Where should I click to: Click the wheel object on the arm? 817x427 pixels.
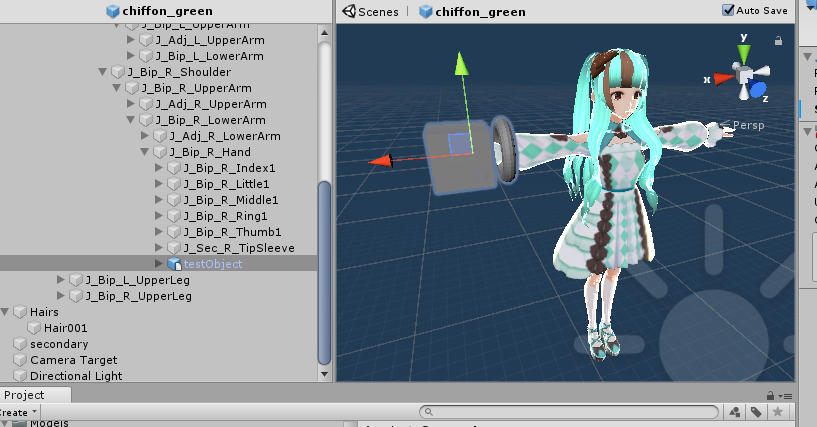(x=504, y=150)
